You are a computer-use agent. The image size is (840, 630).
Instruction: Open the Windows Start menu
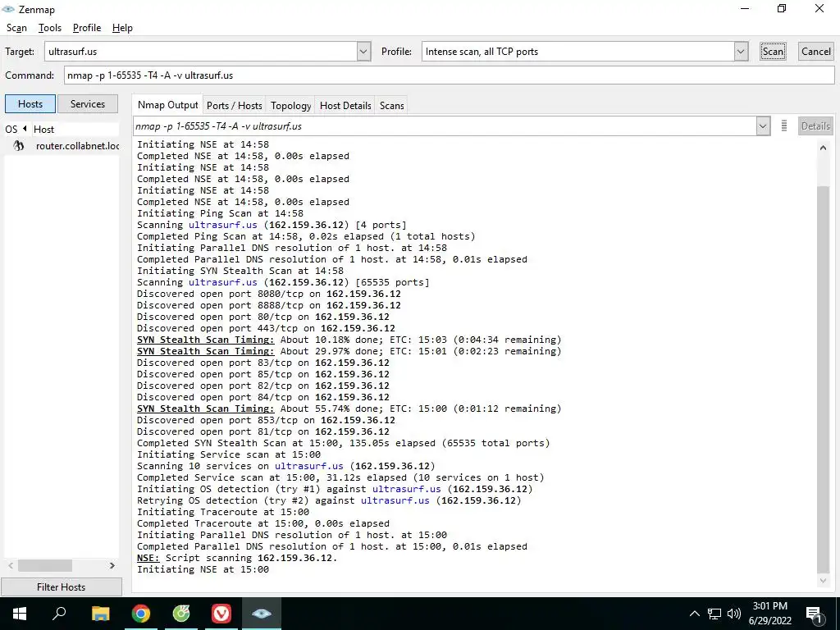pyautogui.click(x=20, y=614)
